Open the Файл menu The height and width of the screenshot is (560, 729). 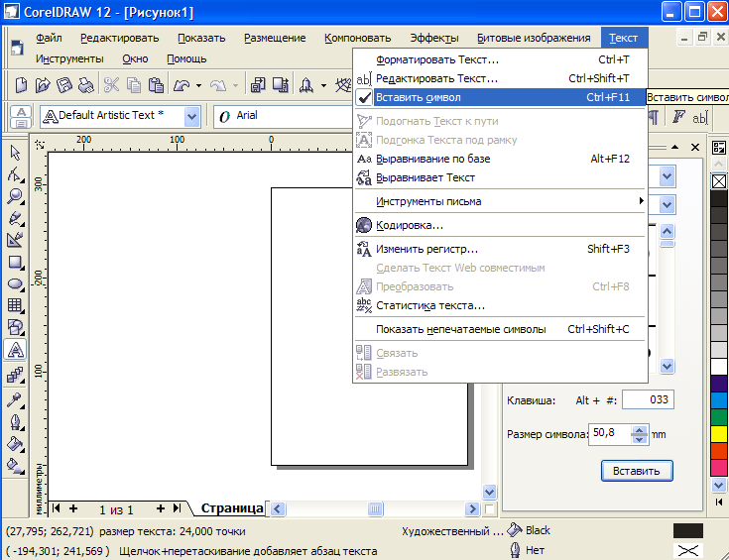49,38
